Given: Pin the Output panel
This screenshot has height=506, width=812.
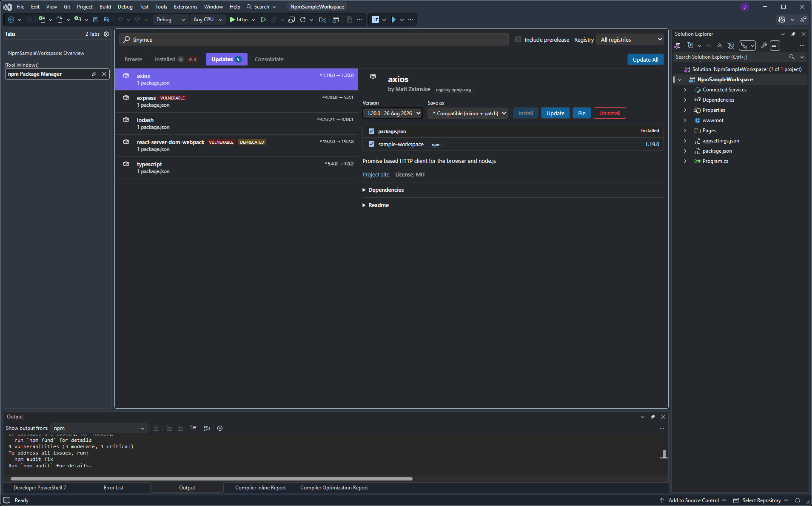Looking at the screenshot, I should (x=653, y=417).
